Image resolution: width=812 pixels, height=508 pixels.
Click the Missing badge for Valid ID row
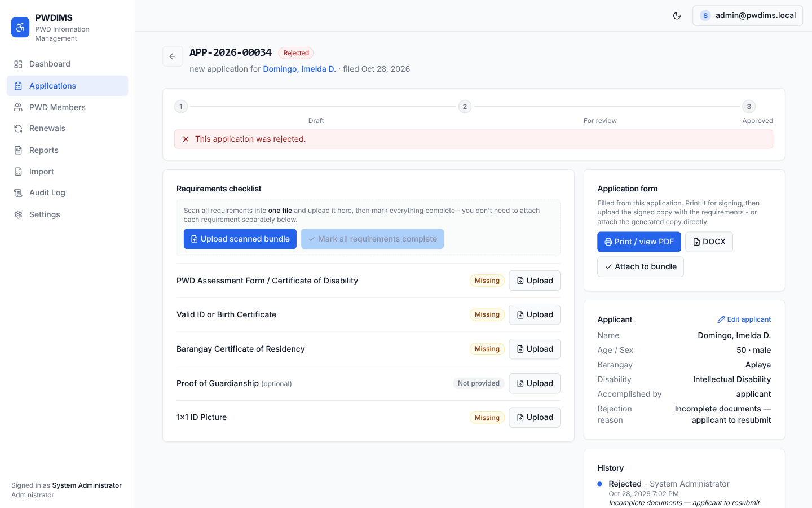click(487, 314)
